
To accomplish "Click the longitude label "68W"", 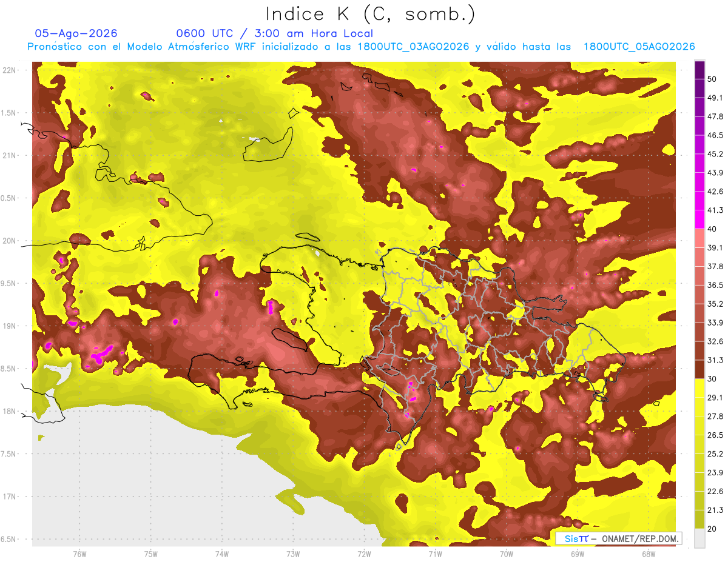I will (x=648, y=554).
